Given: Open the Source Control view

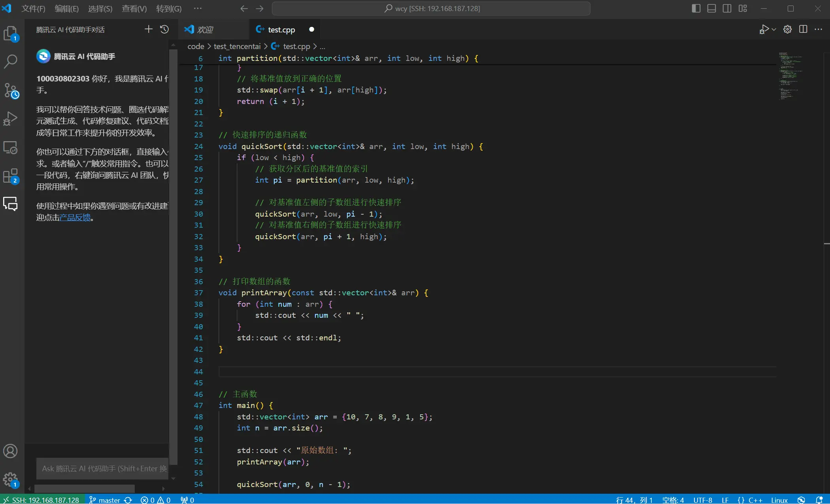Looking at the screenshot, I should (11, 91).
